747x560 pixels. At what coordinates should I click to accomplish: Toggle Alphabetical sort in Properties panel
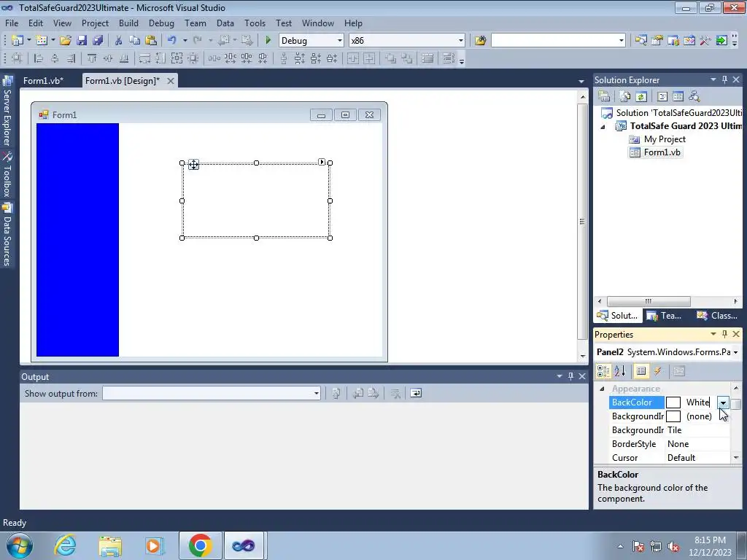[620, 371]
